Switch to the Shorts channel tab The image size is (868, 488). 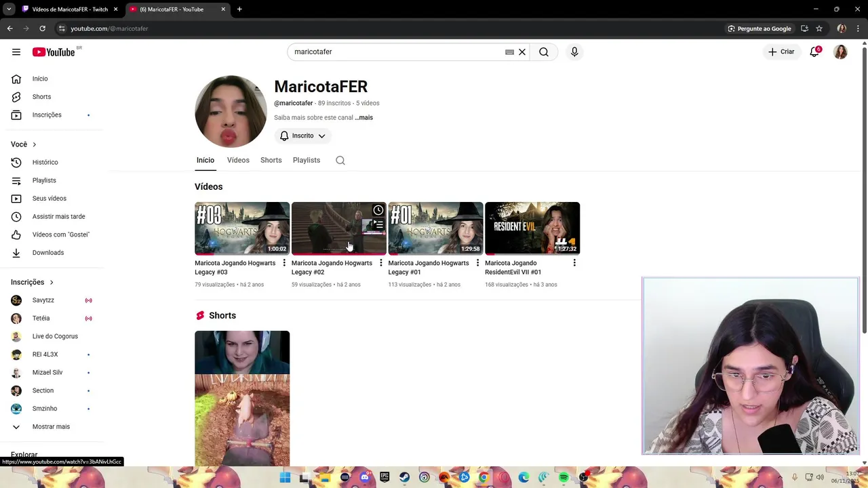click(x=271, y=161)
